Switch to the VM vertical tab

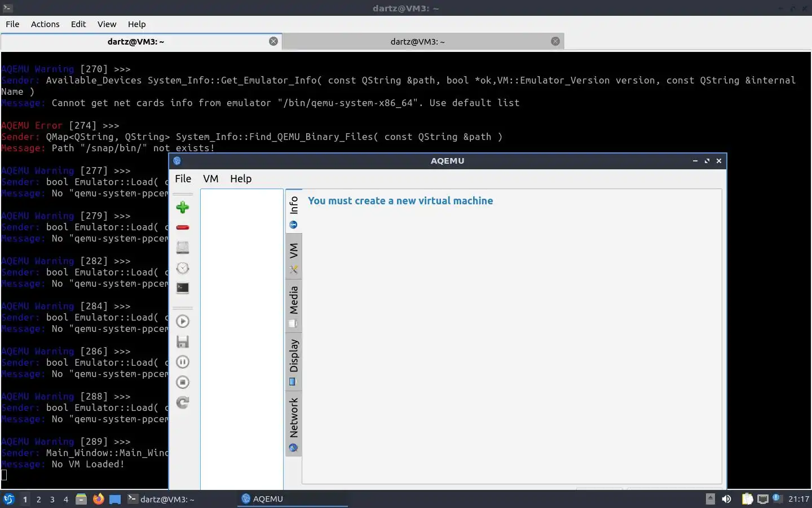[x=293, y=257]
